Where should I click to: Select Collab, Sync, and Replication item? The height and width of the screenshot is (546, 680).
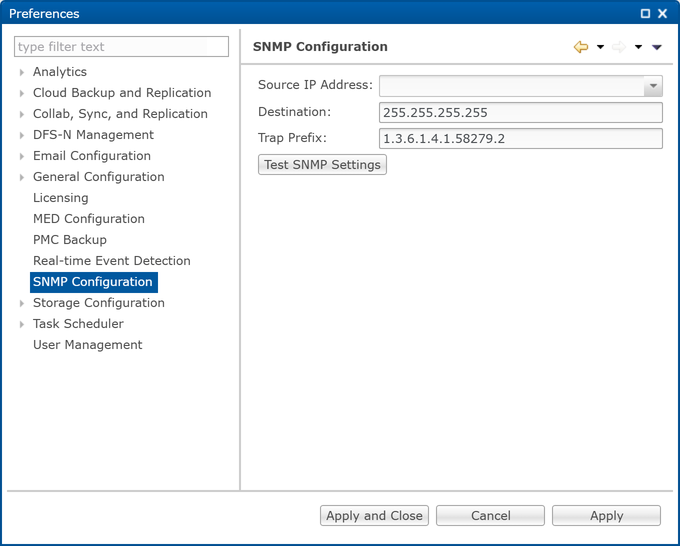(120, 114)
